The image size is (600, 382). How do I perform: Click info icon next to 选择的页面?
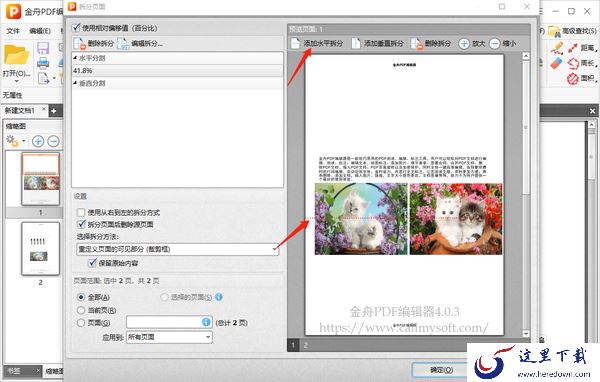coord(219,297)
